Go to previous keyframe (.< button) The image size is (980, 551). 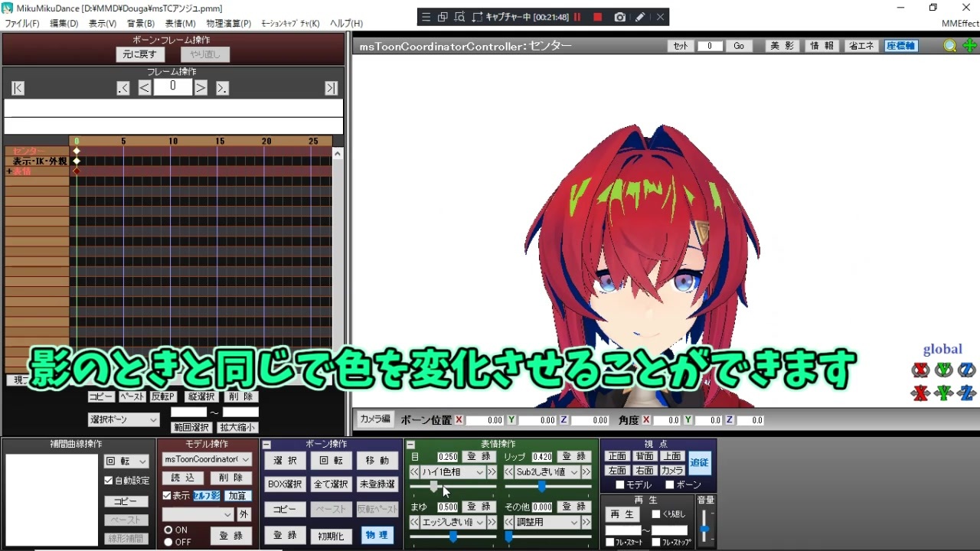pyautogui.click(x=123, y=88)
